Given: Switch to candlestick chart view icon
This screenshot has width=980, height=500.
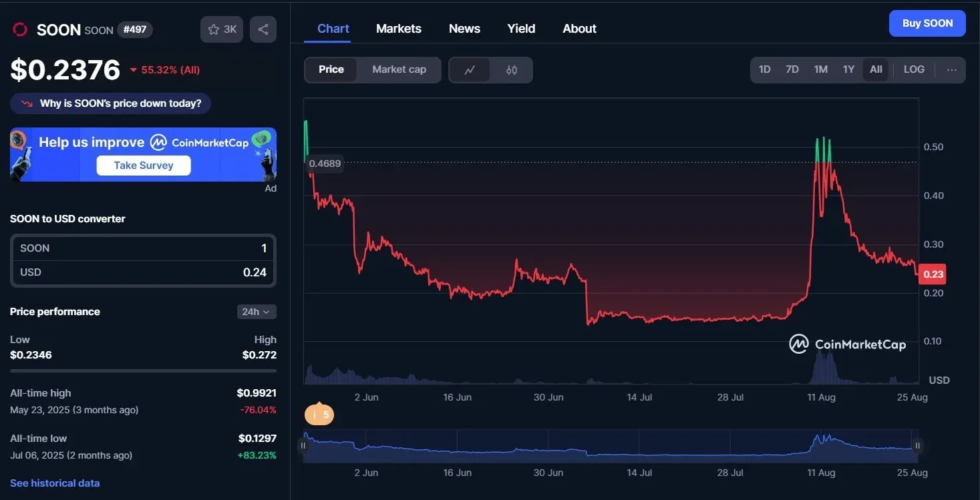Looking at the screenshot, I should pos(512,69).
